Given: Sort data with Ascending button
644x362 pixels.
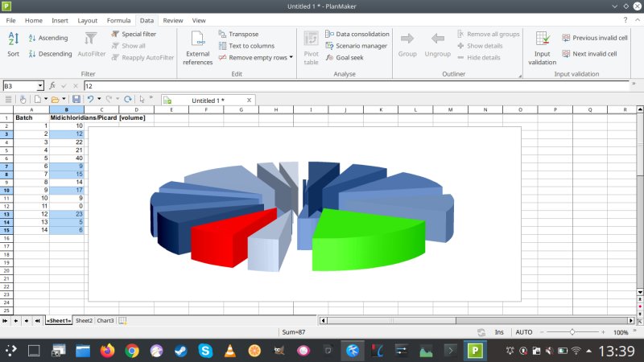Looking at the screenshot, I should click(x=47, y=38).
